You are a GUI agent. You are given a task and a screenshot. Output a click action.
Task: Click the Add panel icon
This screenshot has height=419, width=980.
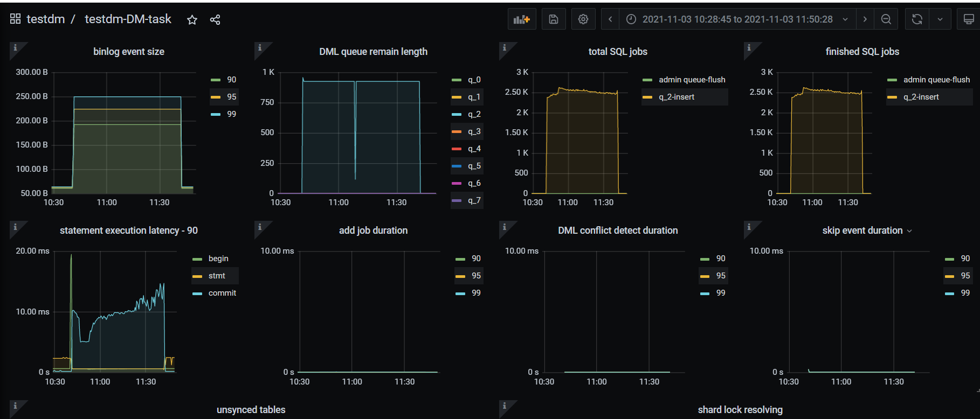click(x=521, y=19)
